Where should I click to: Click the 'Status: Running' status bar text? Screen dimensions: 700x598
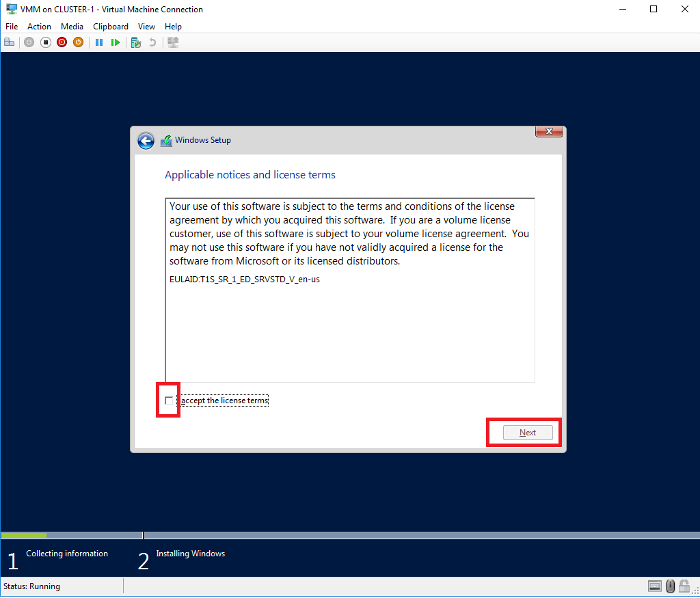(x=31, y=586)
